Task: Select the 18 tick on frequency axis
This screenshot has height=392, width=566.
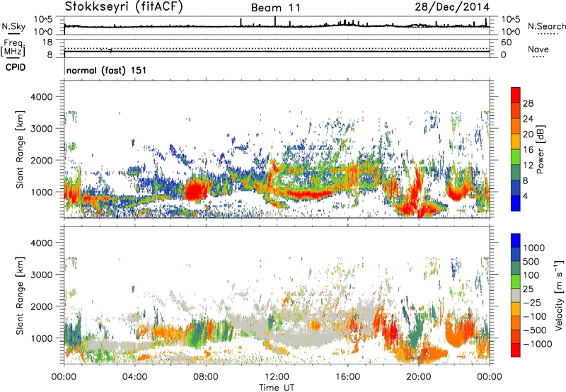Action: click(47, 42)
